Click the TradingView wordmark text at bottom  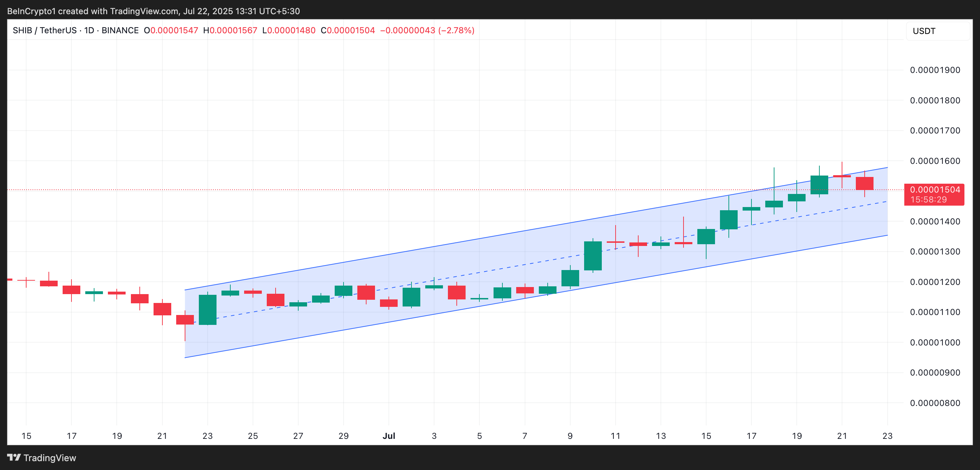click(x=50, y=458)
